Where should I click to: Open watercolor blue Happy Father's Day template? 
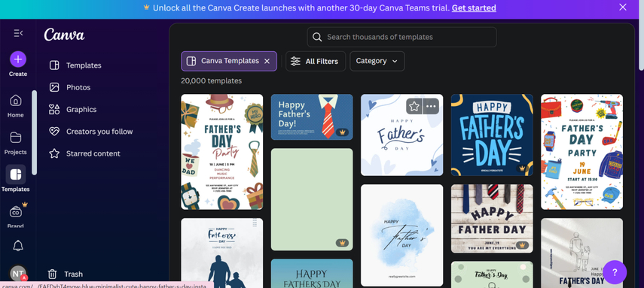401,235
